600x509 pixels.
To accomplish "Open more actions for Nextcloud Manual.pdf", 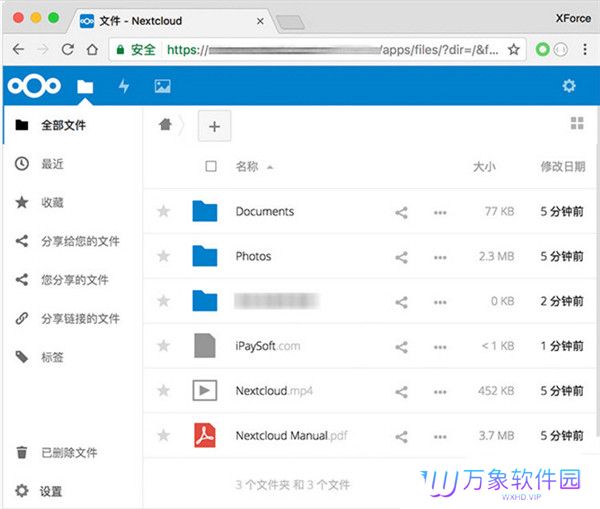I will point(440,437).
